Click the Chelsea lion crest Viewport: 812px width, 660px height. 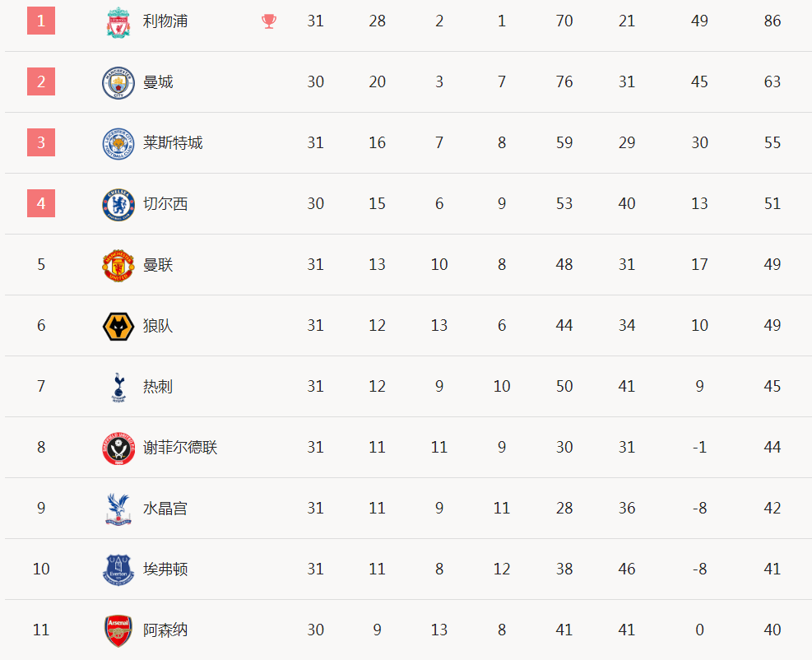(x=118, y=204)
